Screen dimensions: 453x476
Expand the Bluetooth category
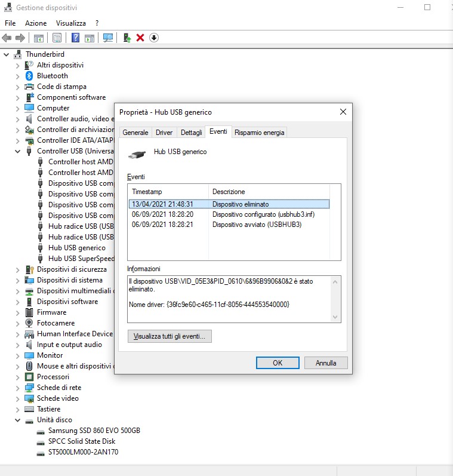[18, 76]
